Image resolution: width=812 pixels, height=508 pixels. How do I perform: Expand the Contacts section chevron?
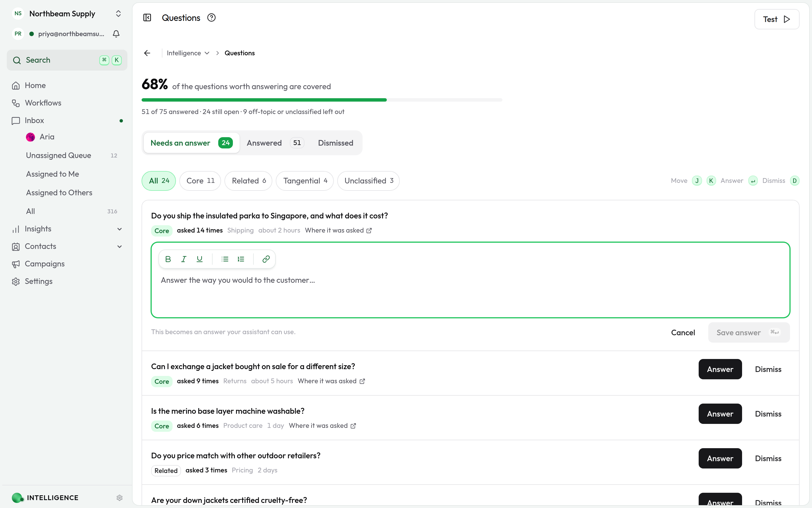(x=120, y=246)
